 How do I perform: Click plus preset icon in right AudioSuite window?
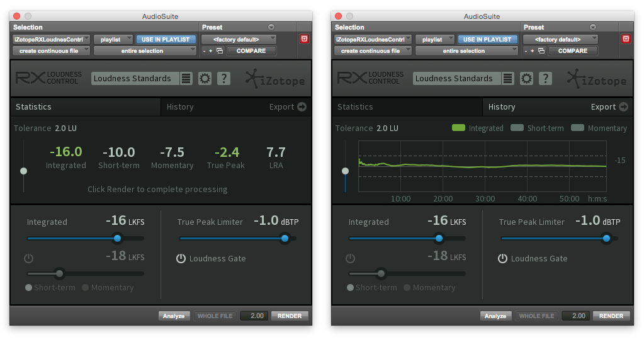pos(534,51)
